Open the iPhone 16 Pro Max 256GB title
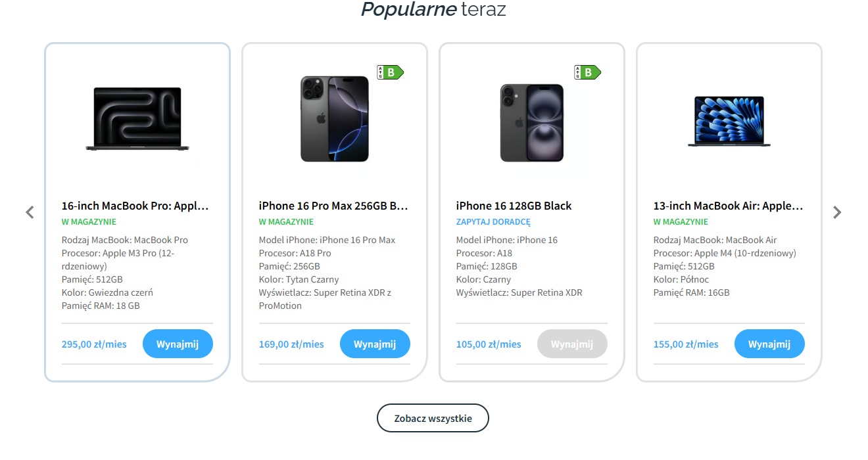The width and height of the screenshot is (868, 460). click(x=334, y=206)
